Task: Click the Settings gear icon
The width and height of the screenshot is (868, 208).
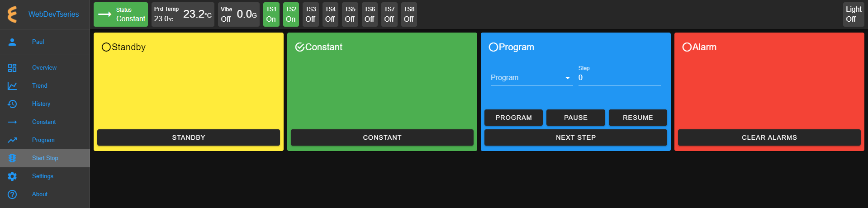Action: [12, 176]
